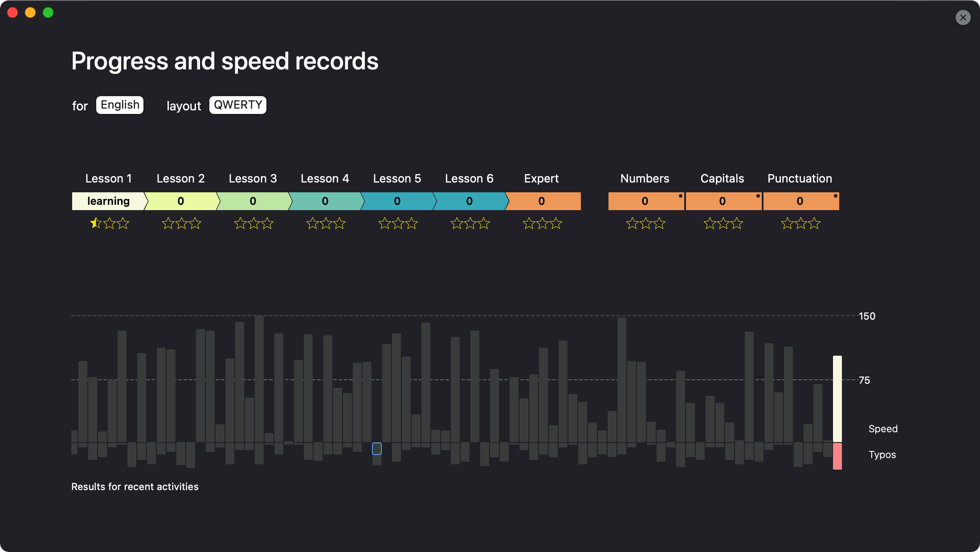Toggle the English language selector
The width and height of the screenshot is (980, 552).
[x=120, y=104]
